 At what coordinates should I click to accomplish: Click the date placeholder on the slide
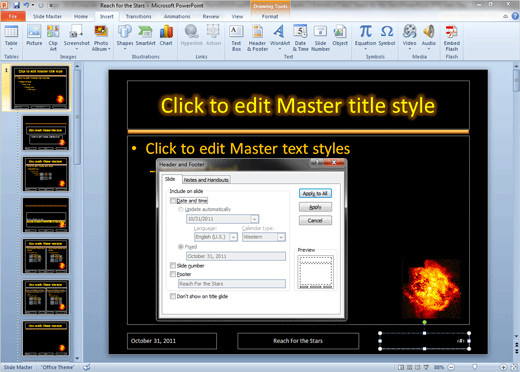pos(172,341)
